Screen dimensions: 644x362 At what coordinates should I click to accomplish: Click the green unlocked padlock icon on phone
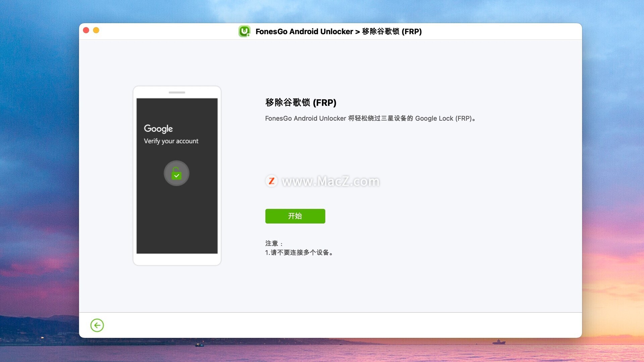[176, 173]
